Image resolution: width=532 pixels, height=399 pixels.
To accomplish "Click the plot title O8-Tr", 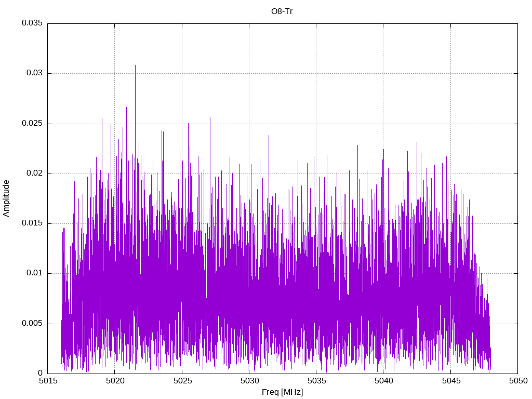I will tap(282, 11).
